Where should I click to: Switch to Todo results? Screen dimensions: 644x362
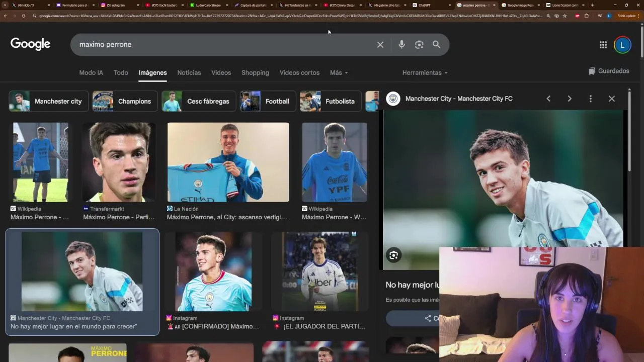click(121, 73)
